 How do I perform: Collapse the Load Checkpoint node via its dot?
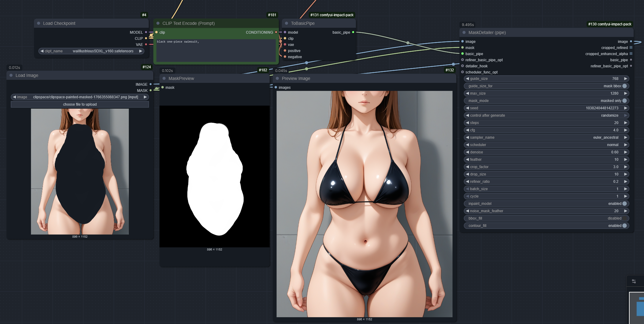[x=39, y=23]
